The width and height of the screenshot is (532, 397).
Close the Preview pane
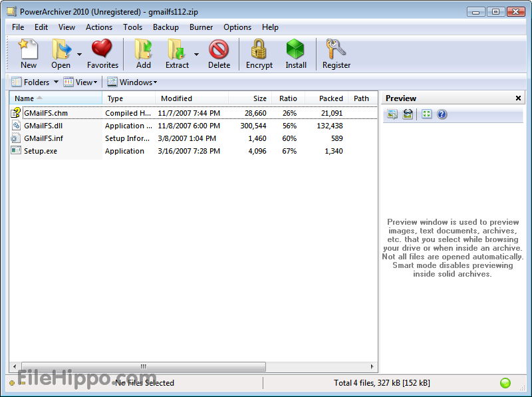[x=518, y=98]
